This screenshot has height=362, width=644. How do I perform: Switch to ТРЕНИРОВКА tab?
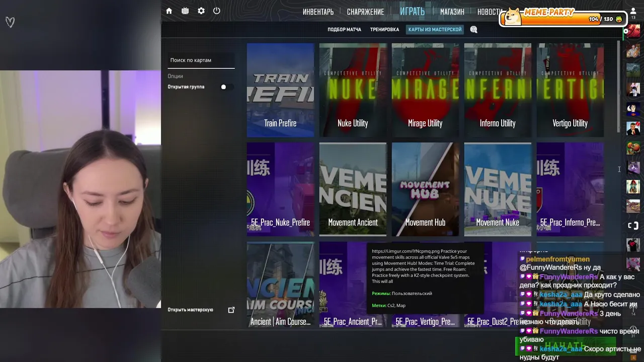click(x=384, y=30)
